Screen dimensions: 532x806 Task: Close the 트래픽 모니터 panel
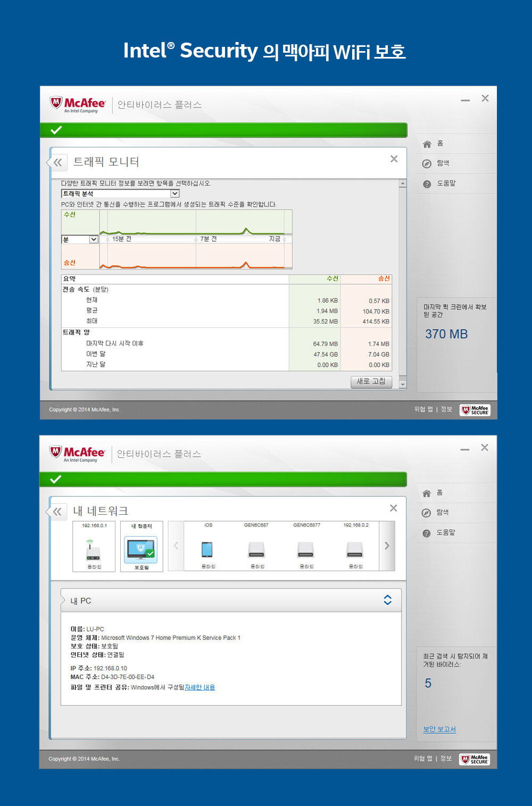394,159
